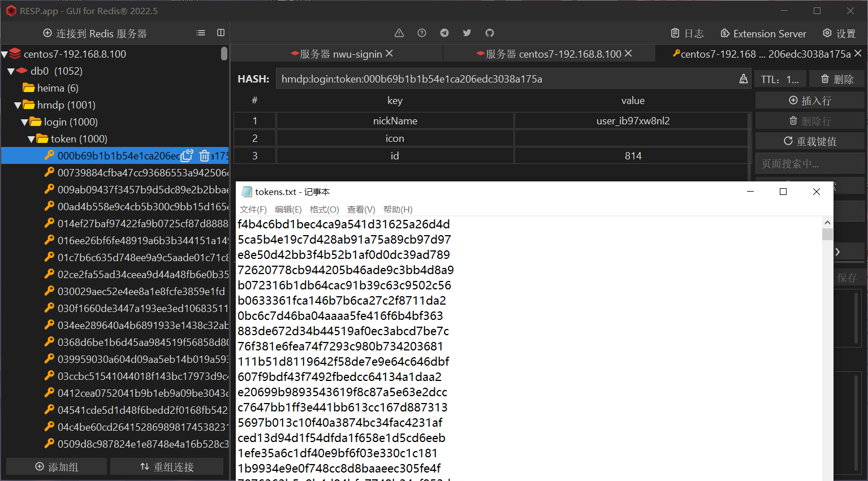Open settings (设置)

pyautogui.click(x=839, y=33)
